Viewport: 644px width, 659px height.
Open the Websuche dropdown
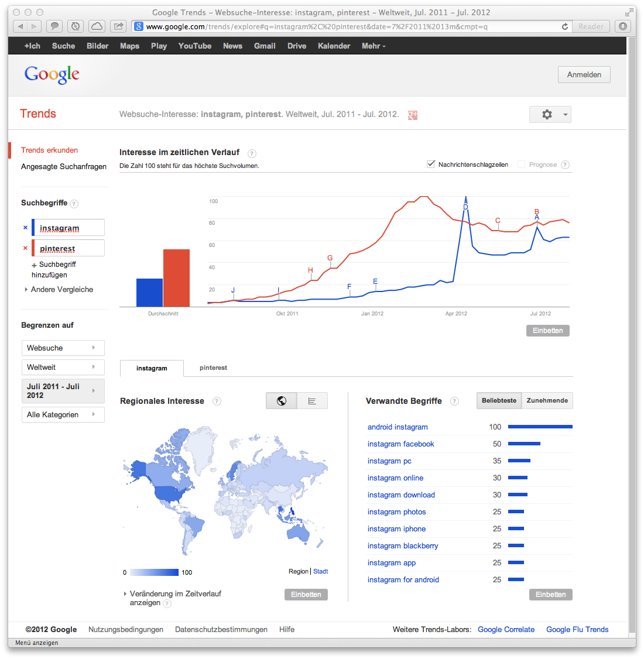[x=63, y=348]
